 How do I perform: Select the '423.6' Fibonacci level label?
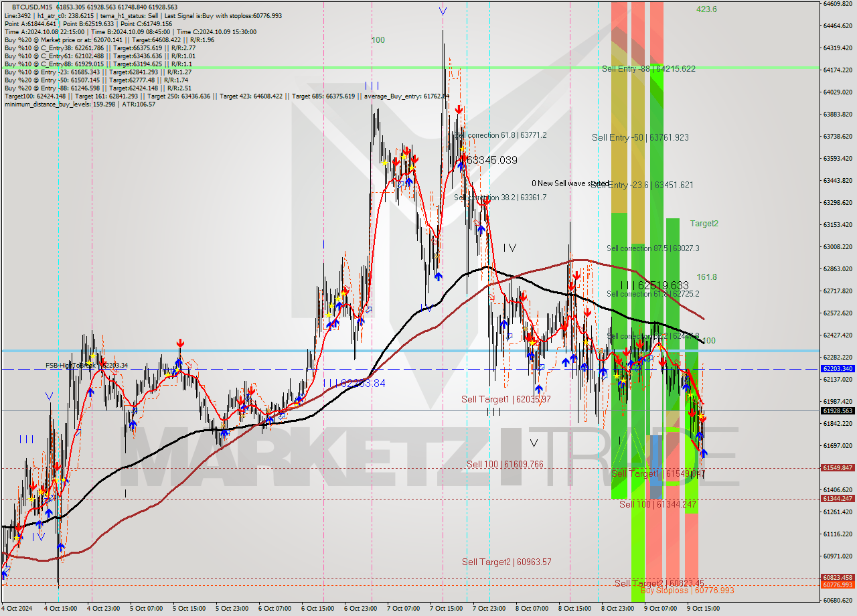point(706,9)
